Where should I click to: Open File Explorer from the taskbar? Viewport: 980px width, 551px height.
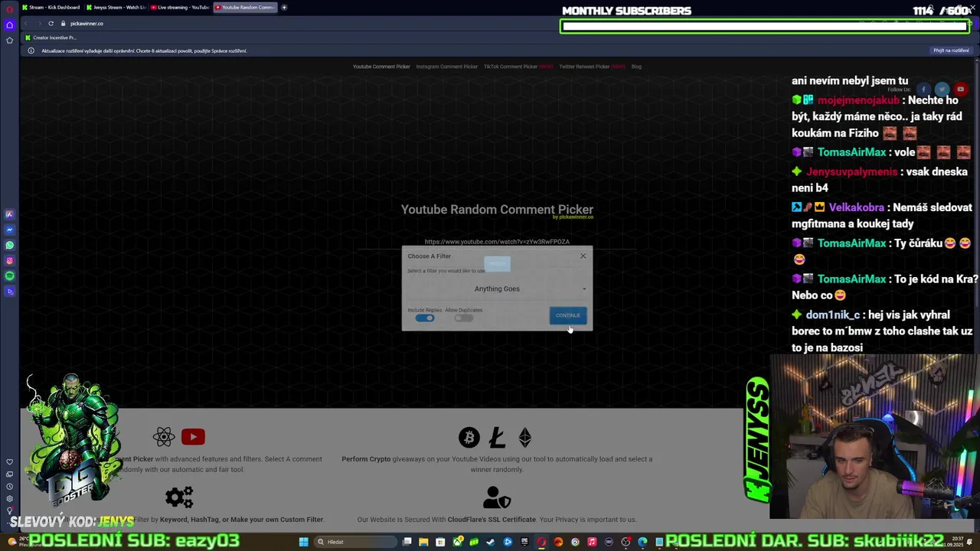tap(423, 542)
